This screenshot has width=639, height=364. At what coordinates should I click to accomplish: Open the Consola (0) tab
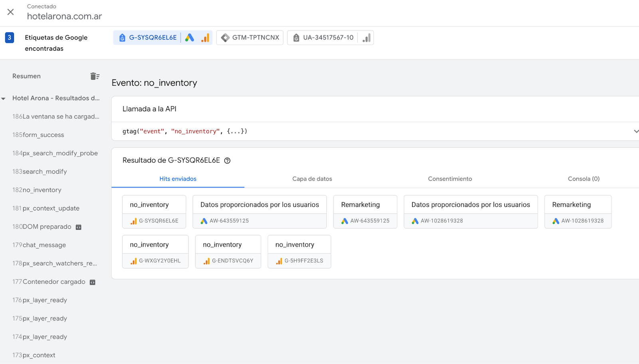(583, 179)
